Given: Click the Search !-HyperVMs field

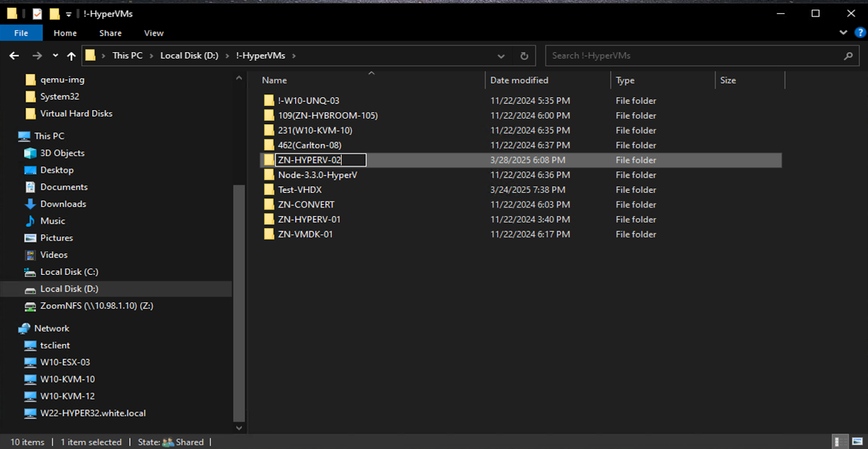Looking at the screenshot, I should (694, 56).
